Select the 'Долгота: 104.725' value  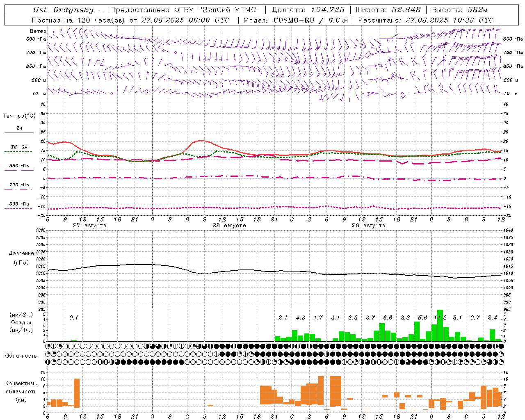tap(308, 10)
